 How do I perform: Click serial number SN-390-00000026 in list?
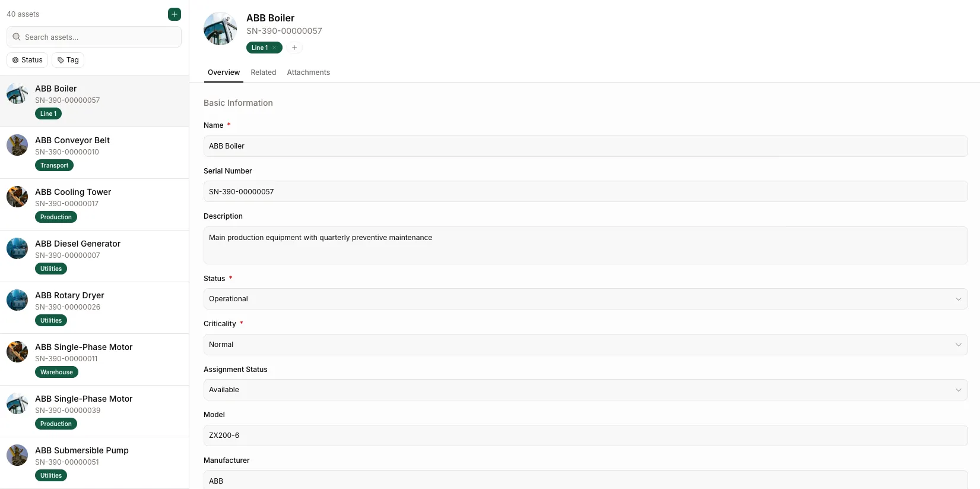(68, 307)
